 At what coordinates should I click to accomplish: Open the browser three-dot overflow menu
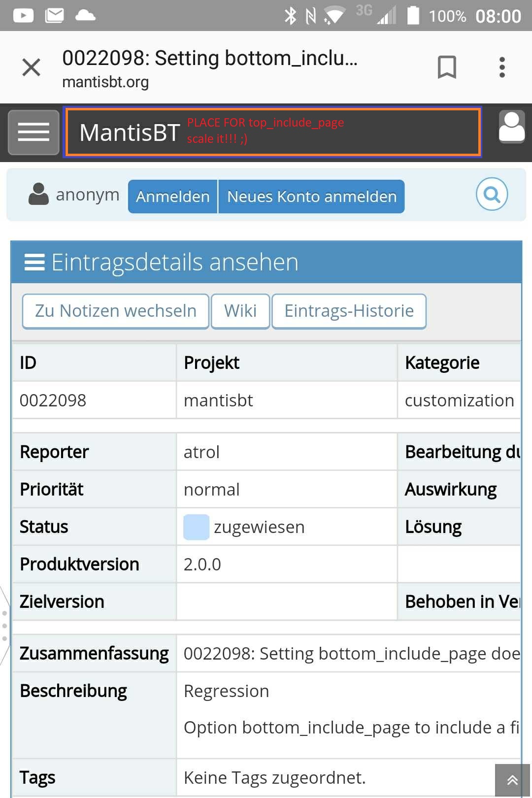(502, 67)
